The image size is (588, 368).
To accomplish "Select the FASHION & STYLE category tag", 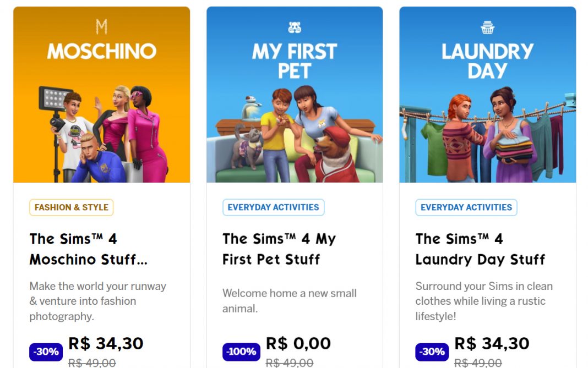I will [x=71, y=207].
